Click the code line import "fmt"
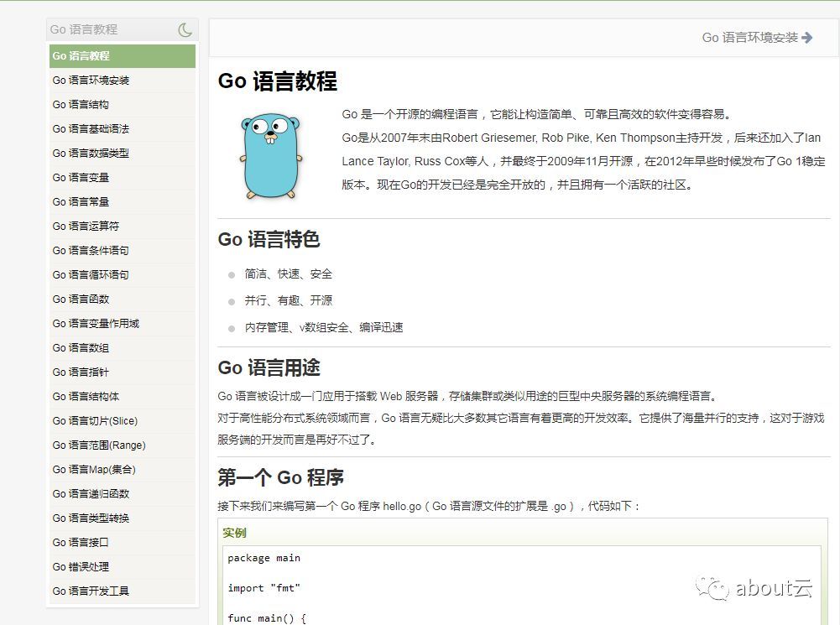The height and width of the screenshot is (625, 840). click(x=263, y=589)
